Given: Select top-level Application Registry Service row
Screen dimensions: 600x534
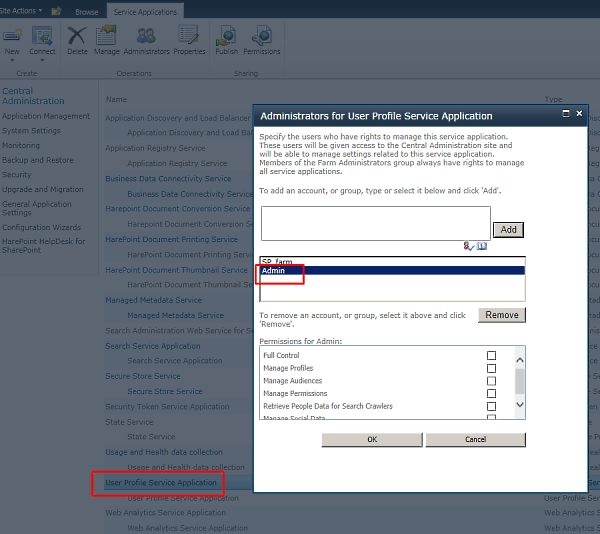Looking at the screenshot, I should (155, 148).
